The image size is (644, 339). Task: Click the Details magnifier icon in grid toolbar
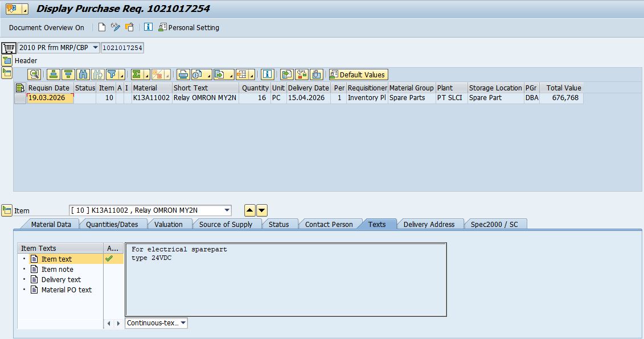34,75
